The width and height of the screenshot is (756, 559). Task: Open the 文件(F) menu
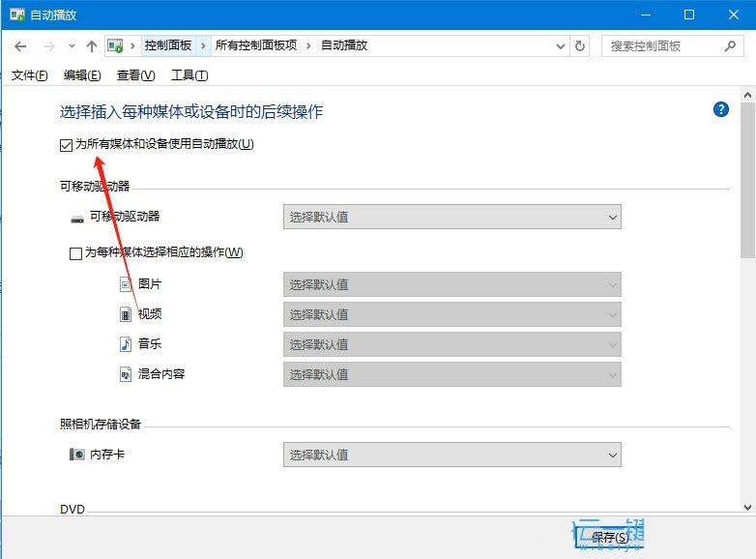(x=30, y=75)
